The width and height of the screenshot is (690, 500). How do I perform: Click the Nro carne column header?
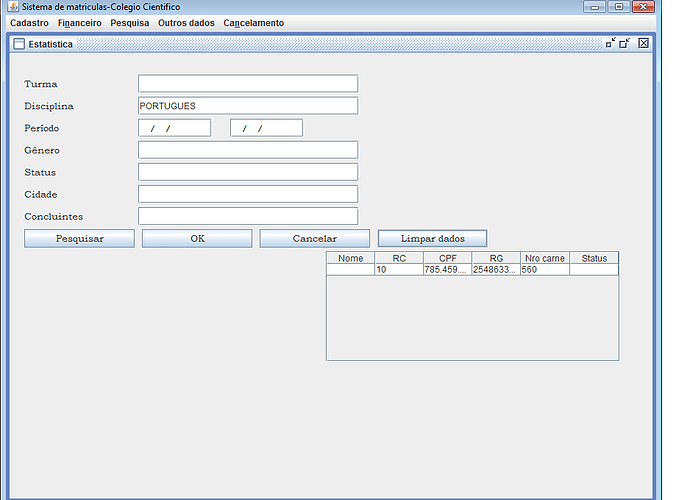(x=545, y=258)
